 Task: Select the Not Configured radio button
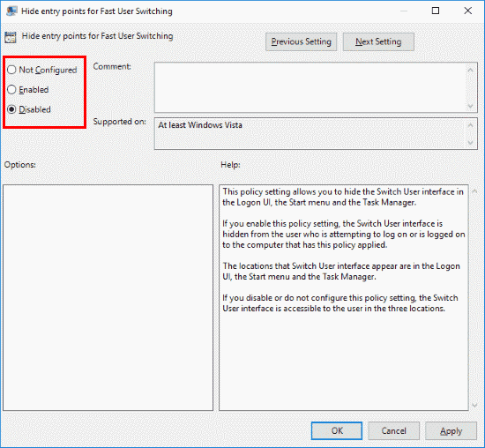coord(11,70)
